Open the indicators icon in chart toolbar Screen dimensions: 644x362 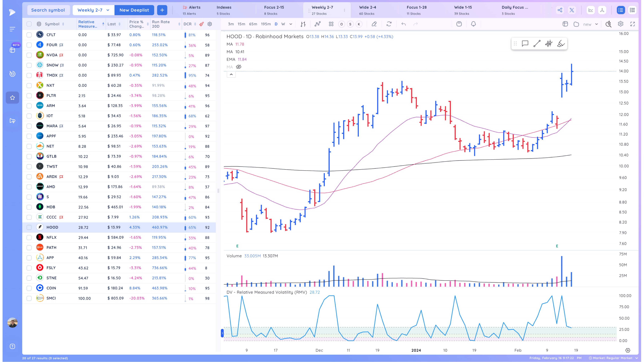pyautogui.click(x=318, y=24)
